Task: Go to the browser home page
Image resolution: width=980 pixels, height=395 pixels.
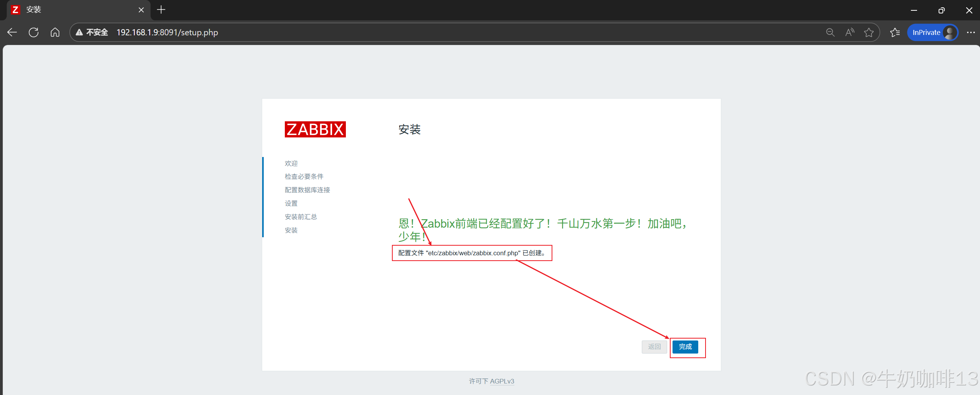Action: [55, 32]
